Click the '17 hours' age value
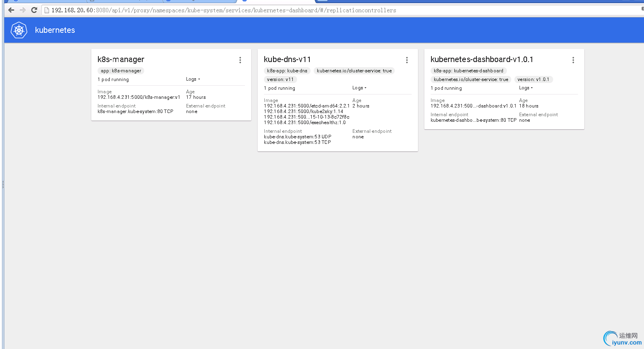 (x=196, y=97)
